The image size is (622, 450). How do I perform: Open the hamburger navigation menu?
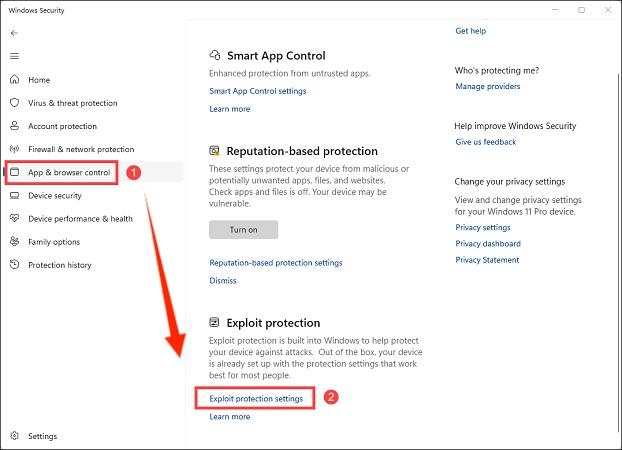14,56
